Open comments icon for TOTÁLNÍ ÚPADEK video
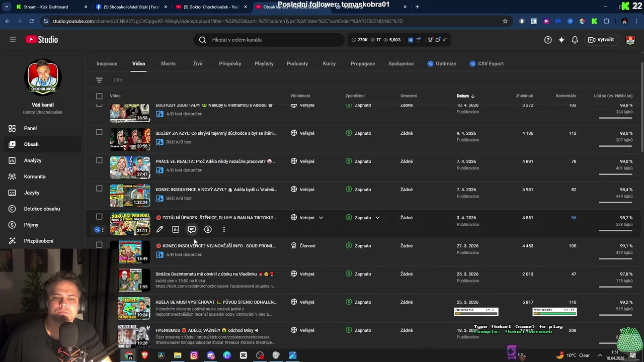644x362 pixels. [x=192, y=229]
